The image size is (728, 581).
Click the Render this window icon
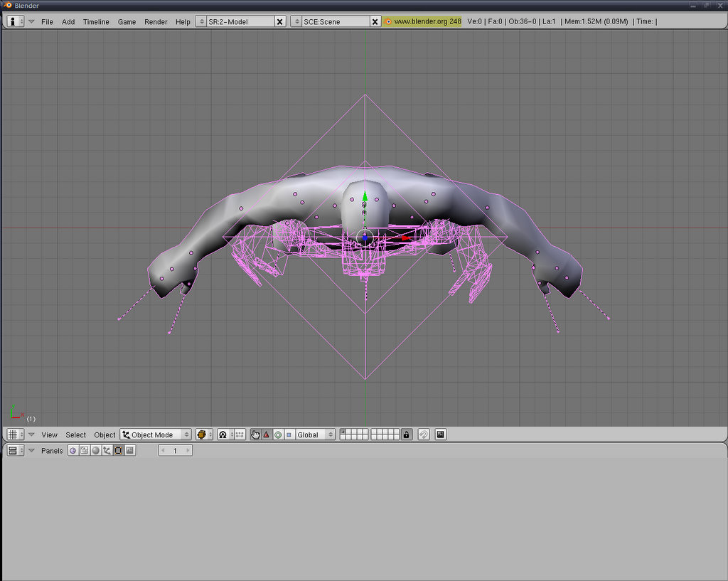(x=441, y=435)
